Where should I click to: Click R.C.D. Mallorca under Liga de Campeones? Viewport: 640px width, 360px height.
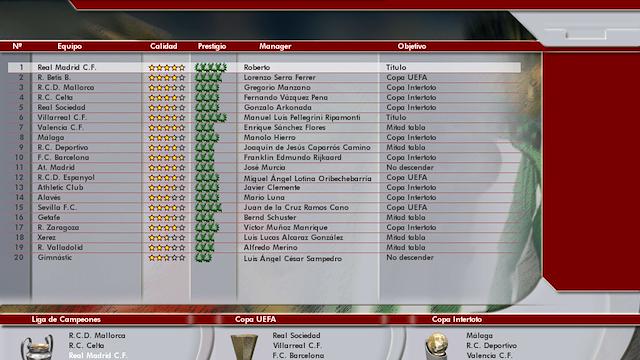97,336
